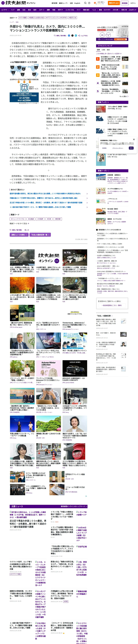Switch to English edition link

click(77, 3)
